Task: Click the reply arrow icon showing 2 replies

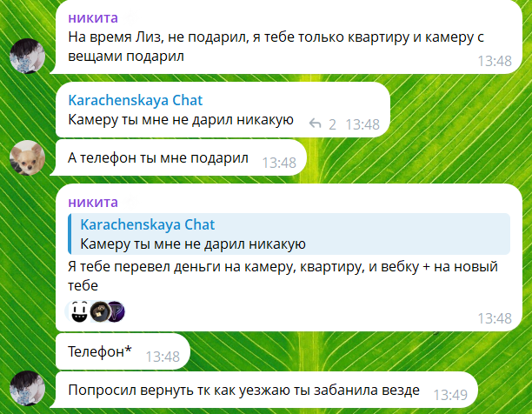Action: 315,124
